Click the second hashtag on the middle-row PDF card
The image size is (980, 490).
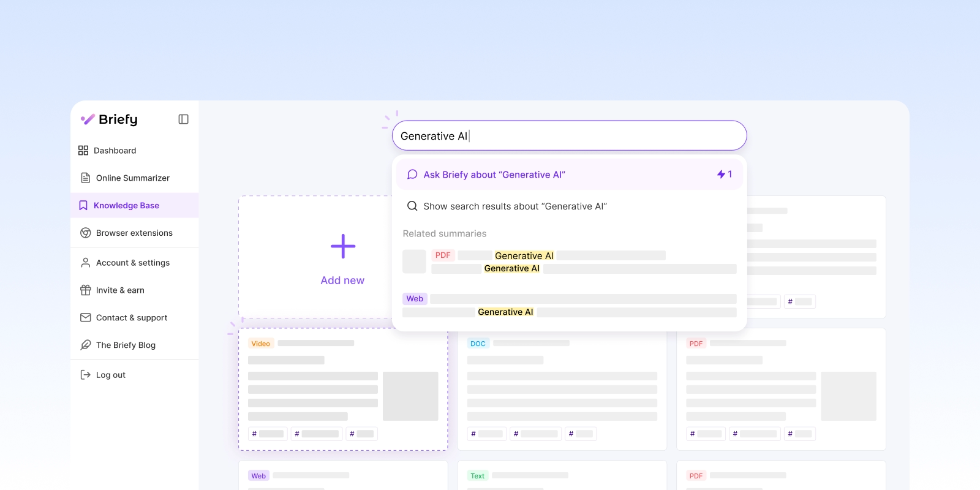(x=755, y=434)
